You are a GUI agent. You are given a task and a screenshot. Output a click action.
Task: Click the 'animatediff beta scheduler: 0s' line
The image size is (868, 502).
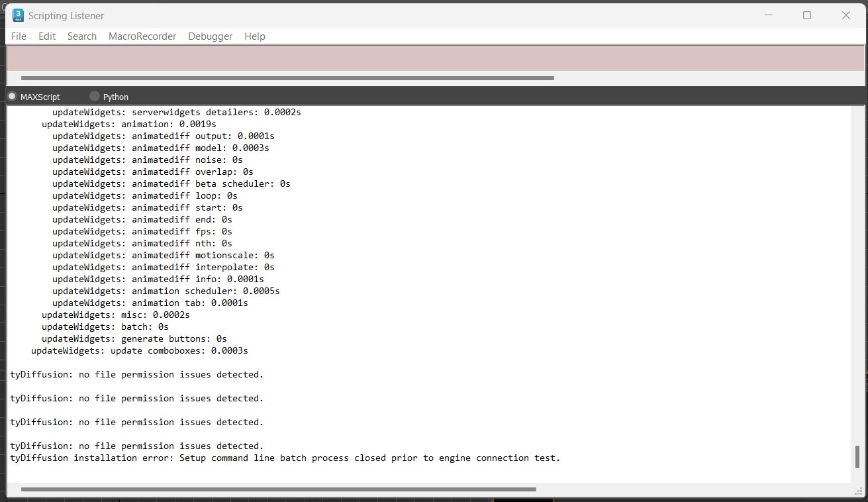pyautogui.click(x=171, y=184)
